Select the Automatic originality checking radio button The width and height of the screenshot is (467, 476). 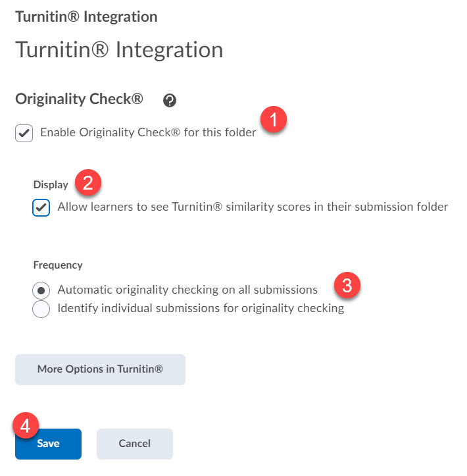pyautogui.click(x=41, y=290)
